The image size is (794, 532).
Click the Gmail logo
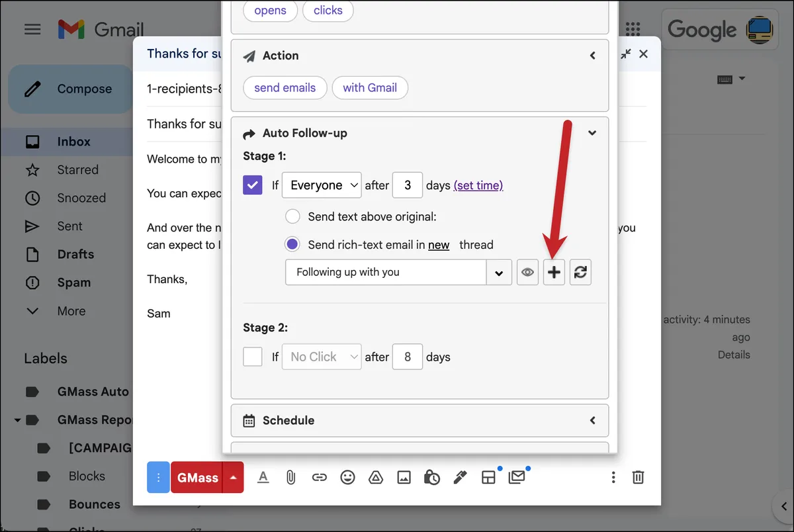(x=101, y=30)
